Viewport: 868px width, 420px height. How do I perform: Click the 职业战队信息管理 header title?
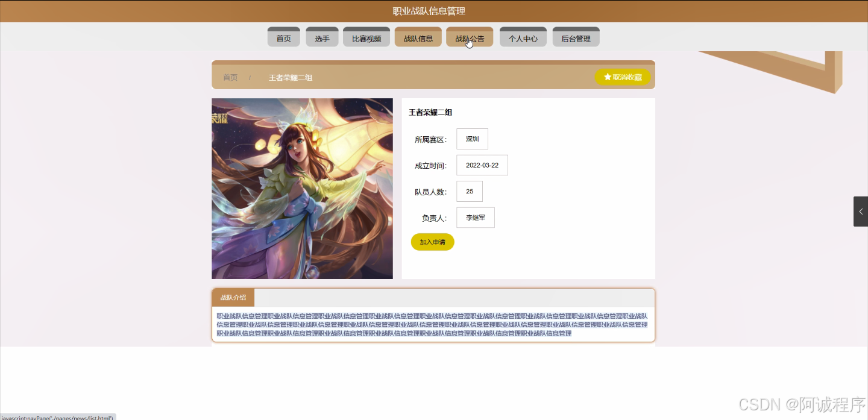pos(429,11)
